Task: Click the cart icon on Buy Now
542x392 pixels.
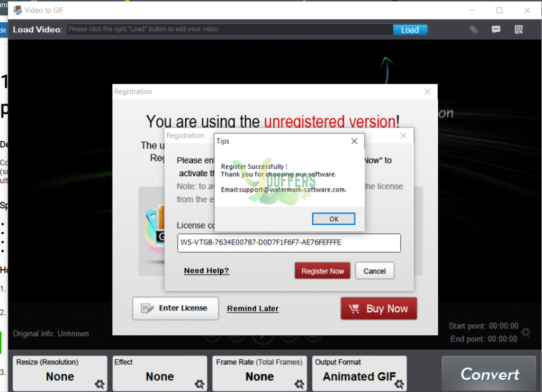Action: coord(354,308)
